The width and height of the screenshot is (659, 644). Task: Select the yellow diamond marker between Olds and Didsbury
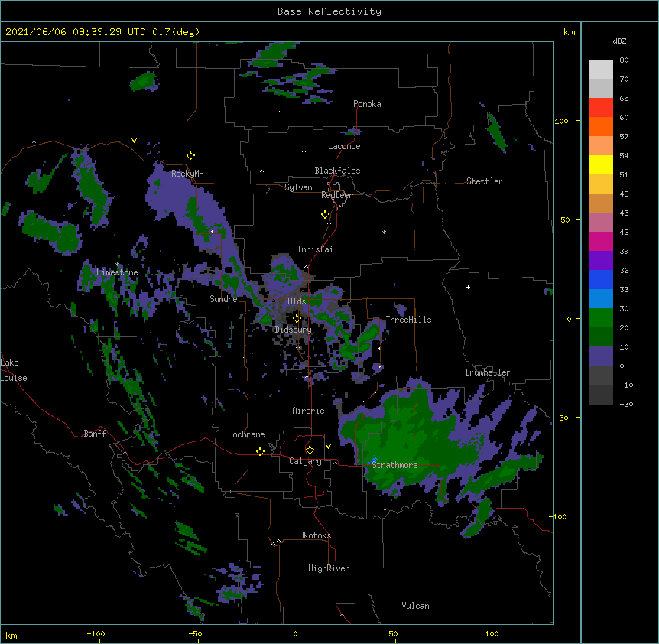click(x=297, y=319)
